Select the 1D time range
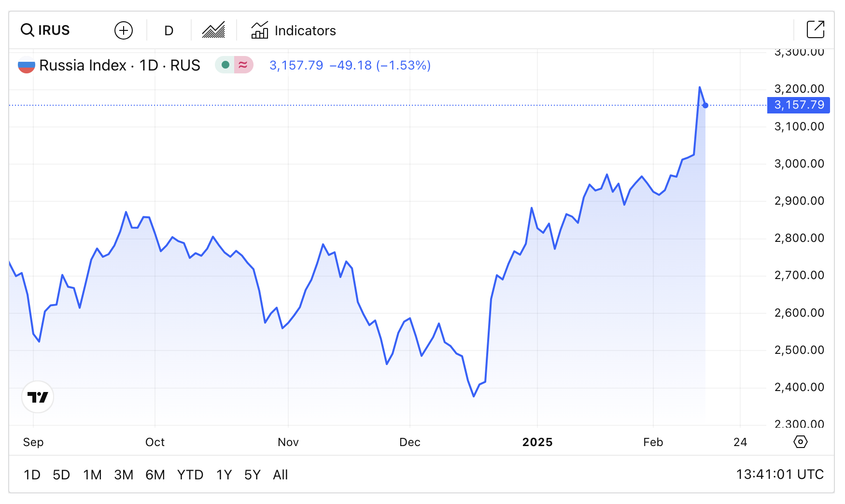 click(32, 475)
